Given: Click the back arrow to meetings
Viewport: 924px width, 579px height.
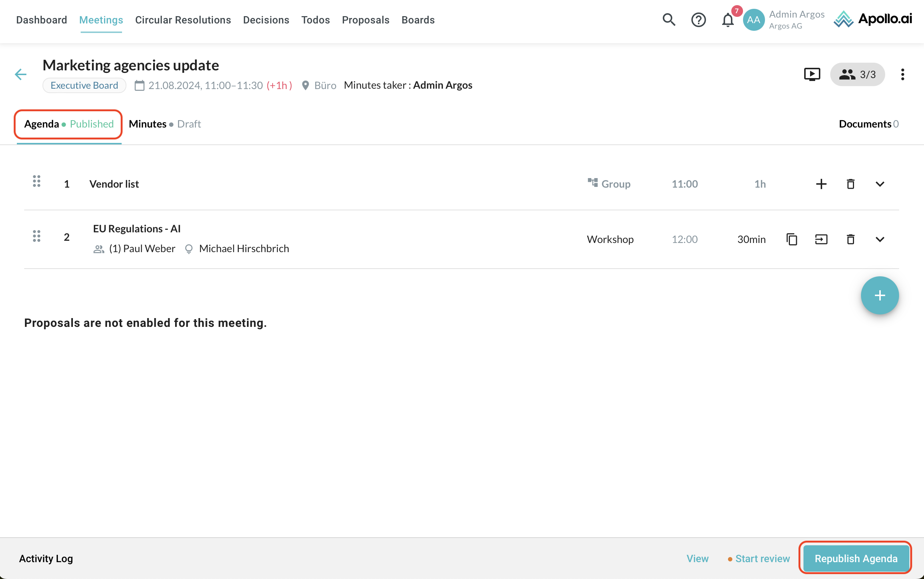Looking at the screenshot, I should (21, 74).
